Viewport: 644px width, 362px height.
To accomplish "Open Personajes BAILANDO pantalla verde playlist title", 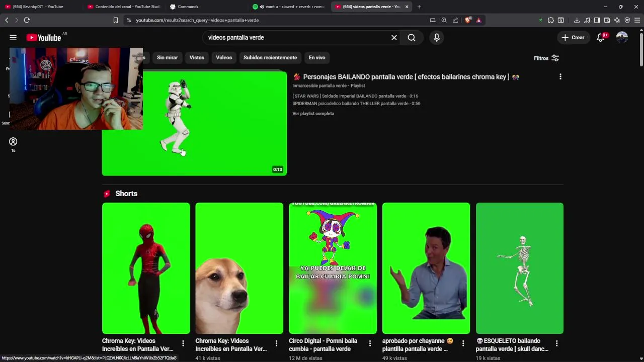I will 406,77.
